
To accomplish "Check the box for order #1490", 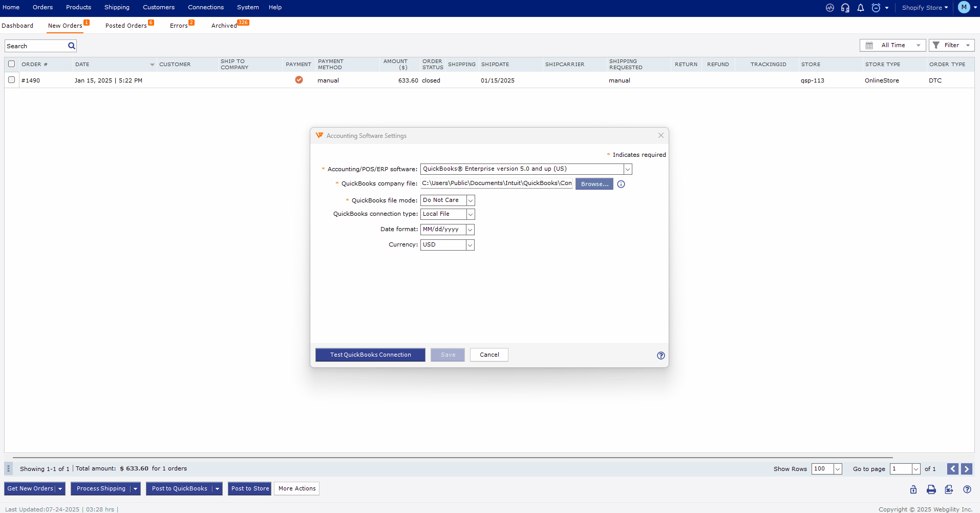I will coord(12,80).
